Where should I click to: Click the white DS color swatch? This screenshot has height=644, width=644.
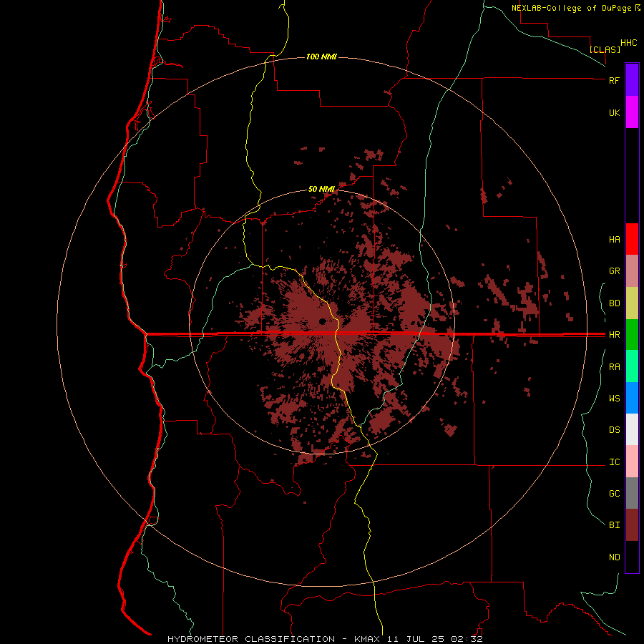pyautogui.click(x=632, y=429)
